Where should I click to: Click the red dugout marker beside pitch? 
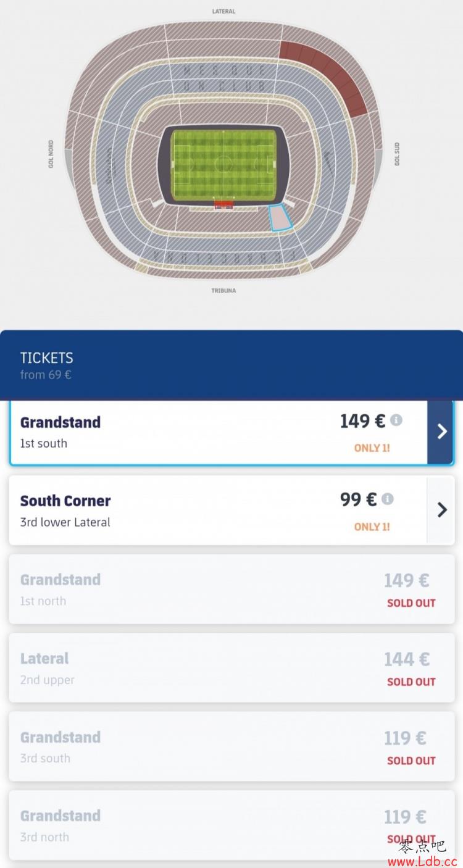pyautogui.click(x=224, y=204)
